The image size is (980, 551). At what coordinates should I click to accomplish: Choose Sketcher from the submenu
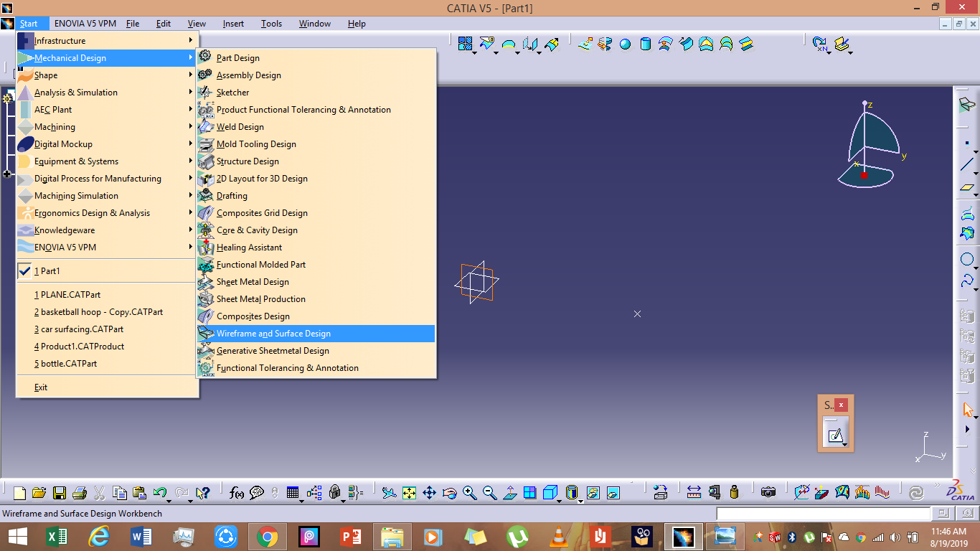tap(316, 93)
